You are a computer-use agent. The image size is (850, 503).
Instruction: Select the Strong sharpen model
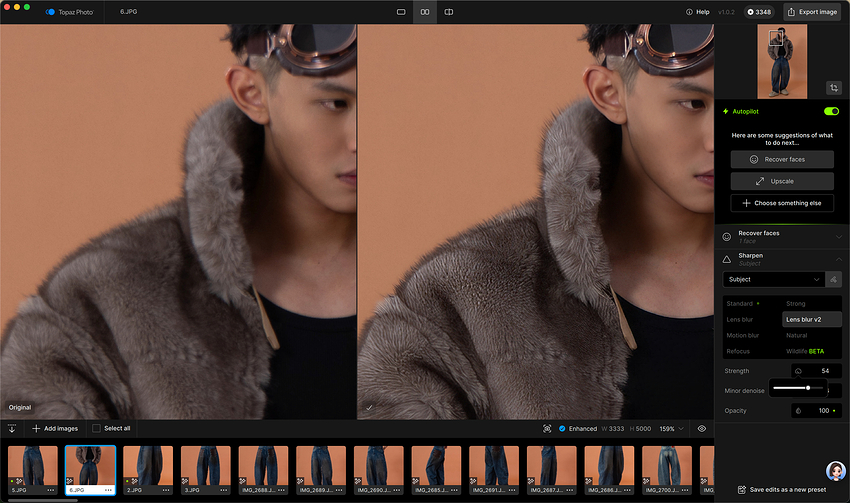[796, 303]
